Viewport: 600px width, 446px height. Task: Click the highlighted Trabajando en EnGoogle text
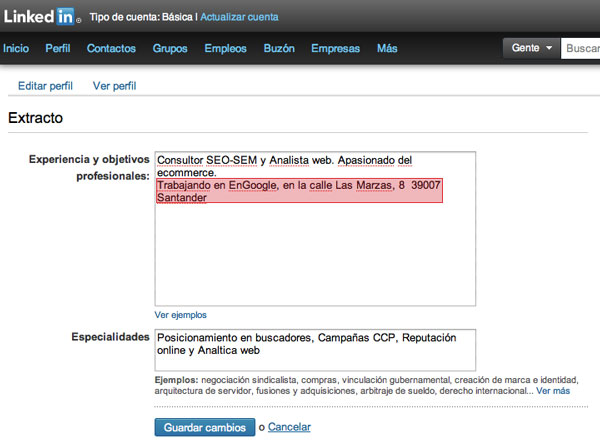click(x=299, y=190)
